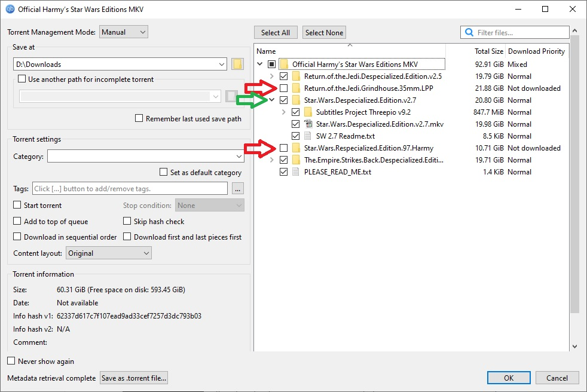This screenshot has width=587, height=392.
Task: Enable the Start torrent checkbox
Action: click(x=17, y=205)
